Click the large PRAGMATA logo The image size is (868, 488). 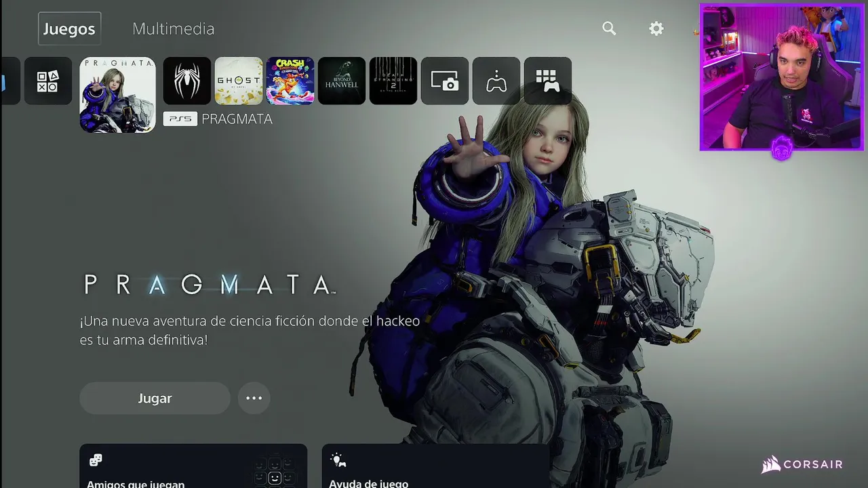[209, 285]
